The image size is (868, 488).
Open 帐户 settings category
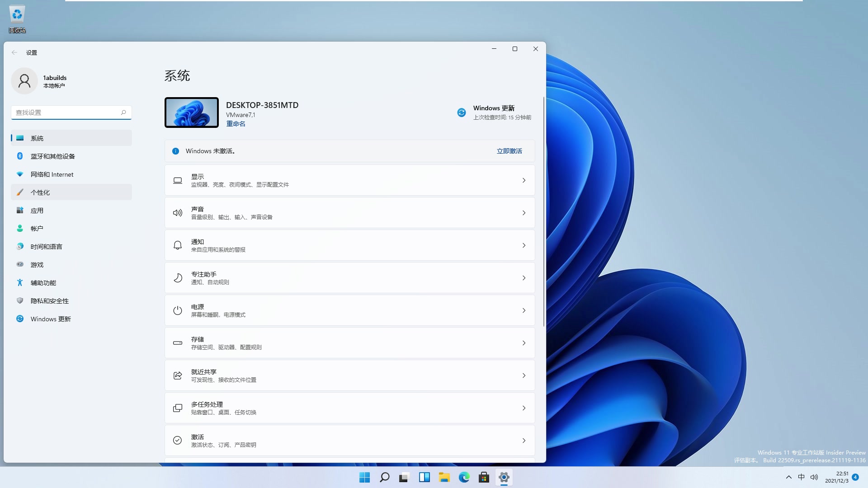point(71,229)
